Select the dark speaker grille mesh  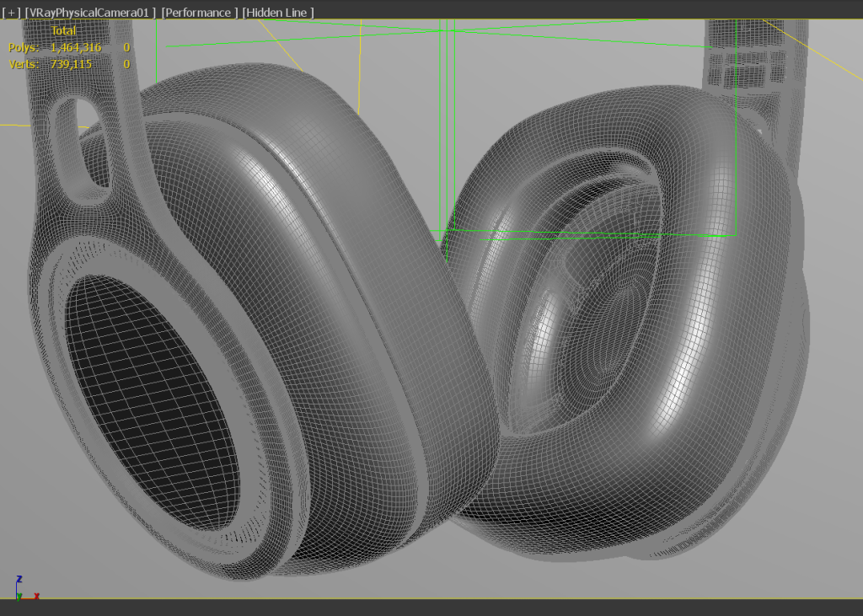[x=152, y=402]
